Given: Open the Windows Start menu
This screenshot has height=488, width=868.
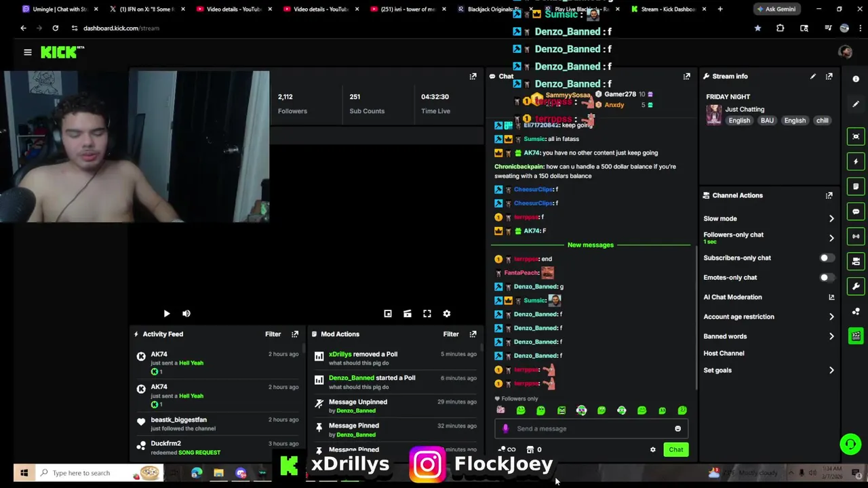Looking at the screenshot, I should click(x=24, y=473).
